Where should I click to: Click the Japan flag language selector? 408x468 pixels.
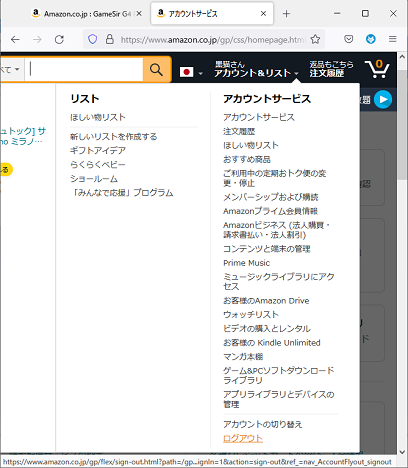[191, 72]
